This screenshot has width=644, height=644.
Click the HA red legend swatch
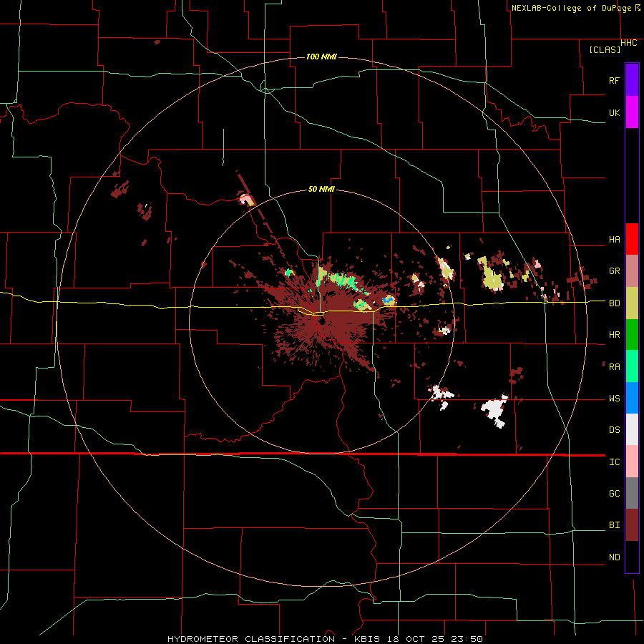[632, 239]
